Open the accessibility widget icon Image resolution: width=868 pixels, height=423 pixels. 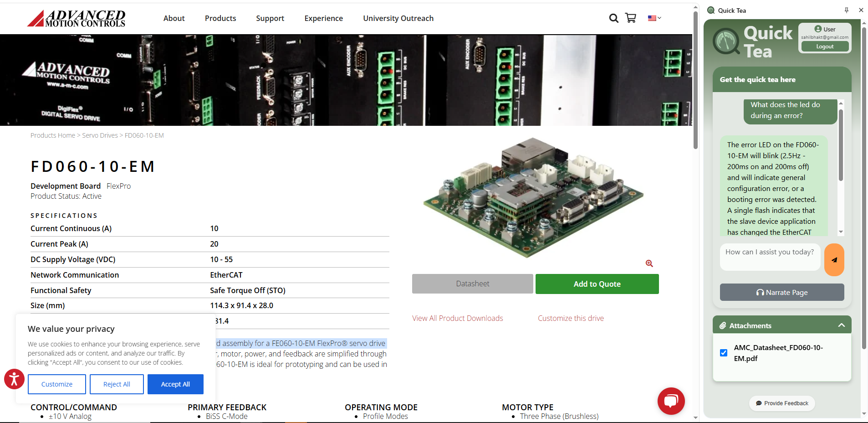(x=14, y=379)
